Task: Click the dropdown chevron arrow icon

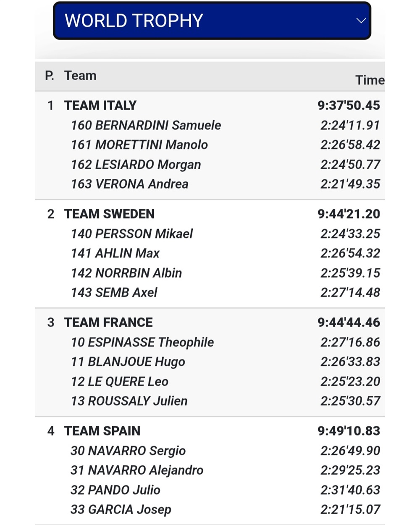Action: 361,21
